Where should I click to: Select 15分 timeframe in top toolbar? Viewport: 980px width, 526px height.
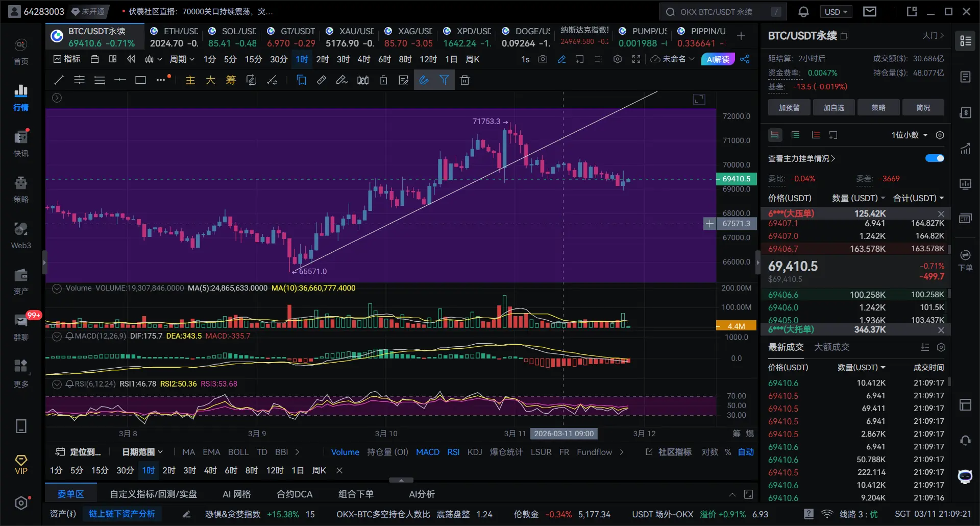(x=253, y=59)
